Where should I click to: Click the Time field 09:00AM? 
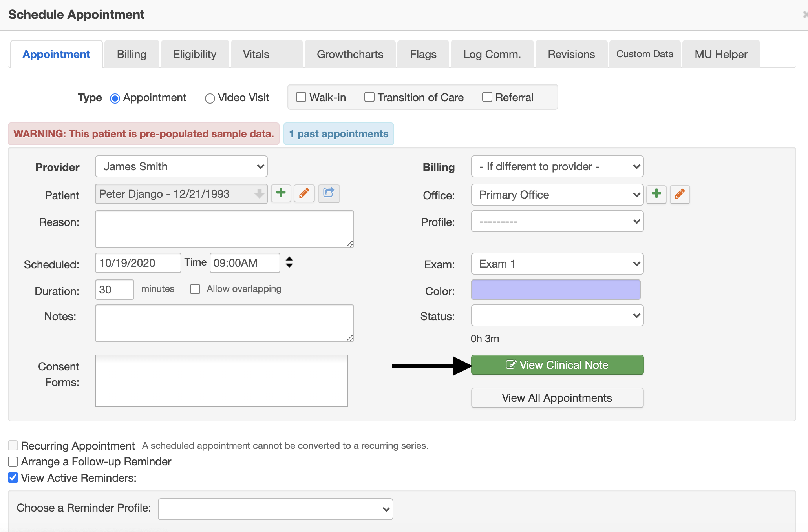pos(245,263)
